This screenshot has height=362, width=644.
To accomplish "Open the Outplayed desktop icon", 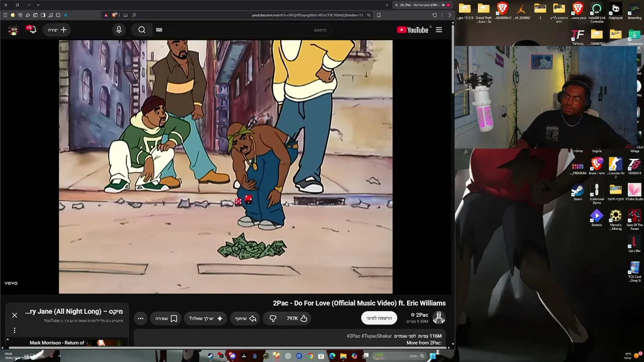I will (615, 12).
